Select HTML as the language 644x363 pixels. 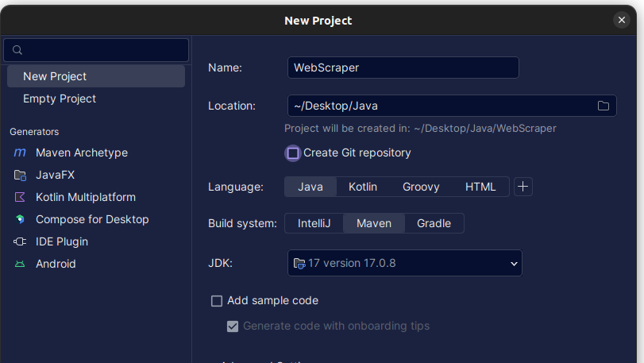coord(480,187)
